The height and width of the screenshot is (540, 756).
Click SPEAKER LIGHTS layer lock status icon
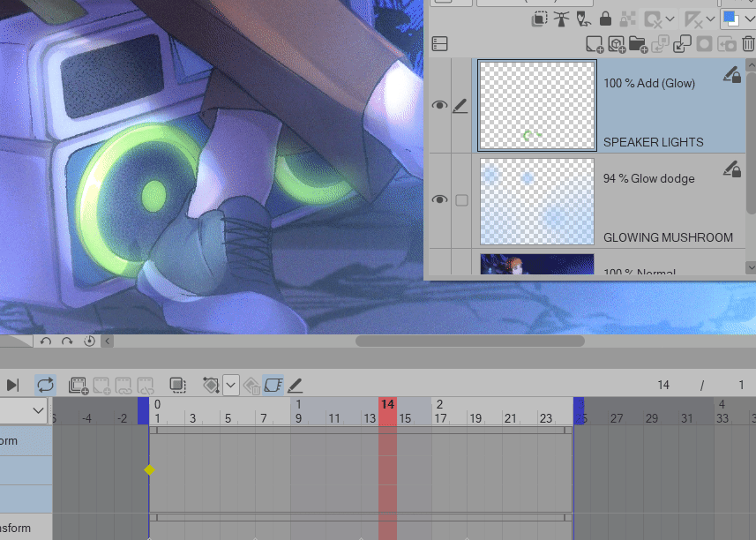pos(732,75)
